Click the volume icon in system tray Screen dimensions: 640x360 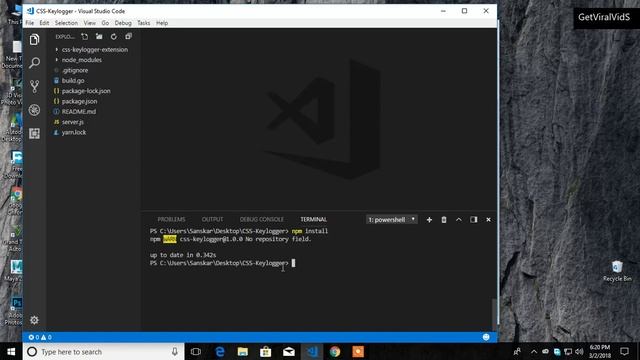579,351
